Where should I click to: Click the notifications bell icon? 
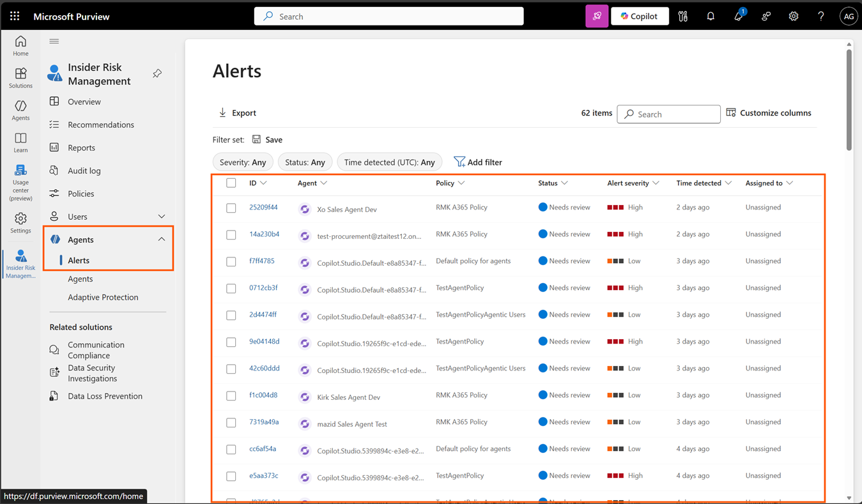point(711,16)
